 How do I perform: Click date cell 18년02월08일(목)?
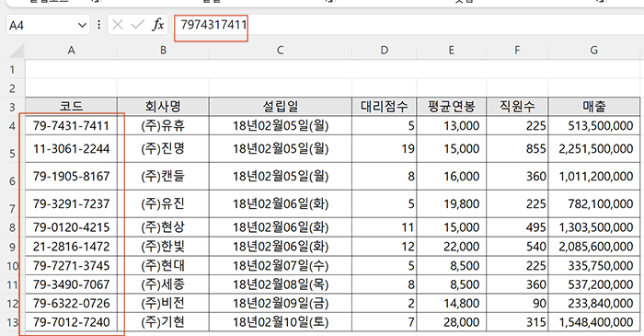(280, 284)
